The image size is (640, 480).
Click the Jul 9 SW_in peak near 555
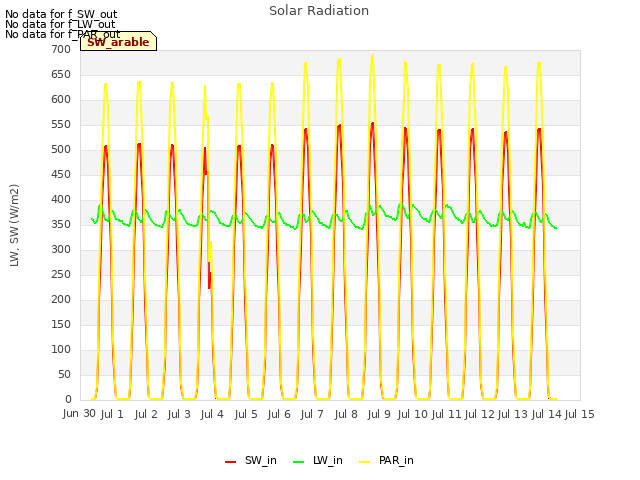(x=372, y=124)
